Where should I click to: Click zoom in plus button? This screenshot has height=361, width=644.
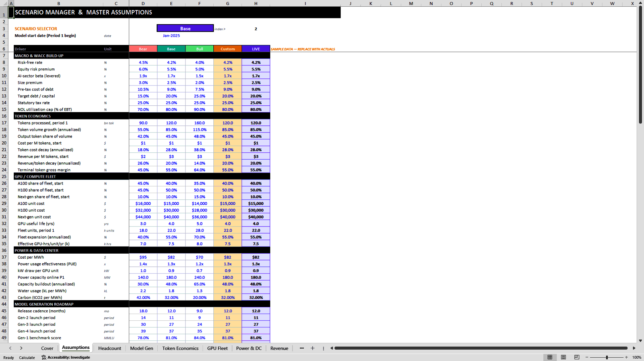[626, 357]
